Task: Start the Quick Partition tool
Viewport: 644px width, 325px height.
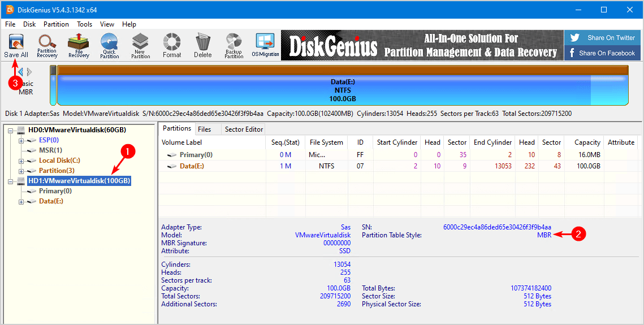Action: (109, 46)
